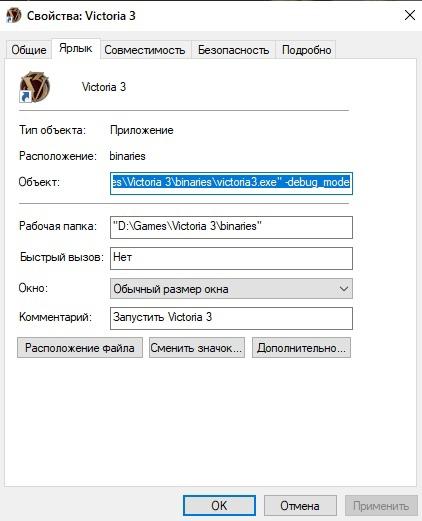Click the large Victoria 3 shortcut icon
Viewport: 422px width, 521px height.
[x=34, y=87]
